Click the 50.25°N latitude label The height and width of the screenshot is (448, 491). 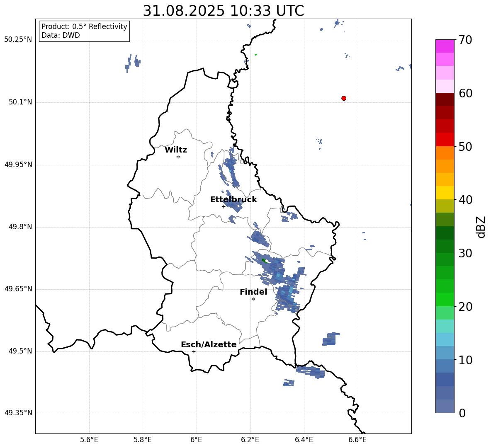[x=18, y=40]
